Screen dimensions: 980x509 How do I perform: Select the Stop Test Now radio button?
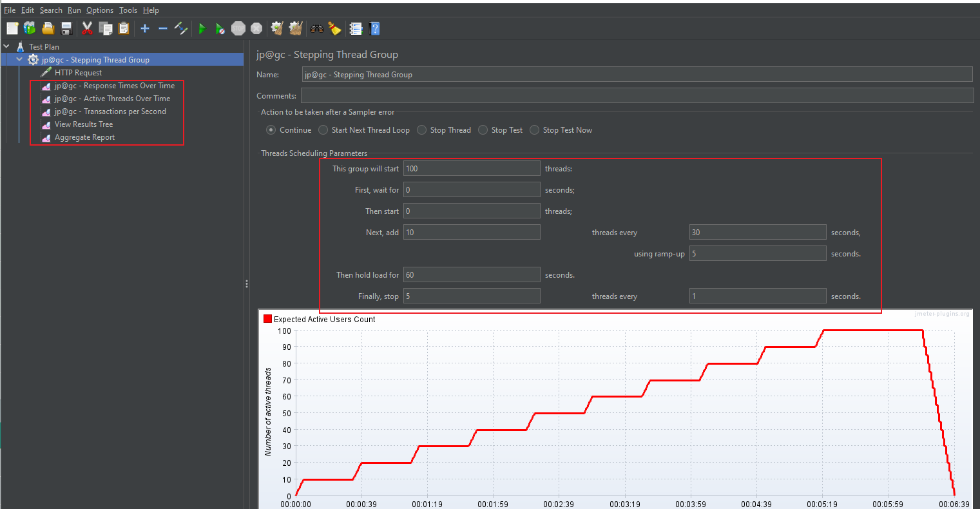[x=534, y=130]
